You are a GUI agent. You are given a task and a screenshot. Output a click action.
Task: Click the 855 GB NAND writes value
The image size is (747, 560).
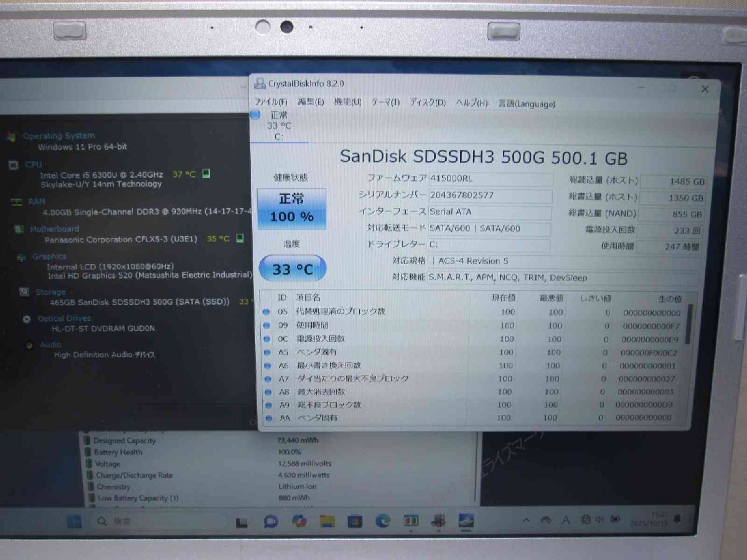[x=672, y=214]
